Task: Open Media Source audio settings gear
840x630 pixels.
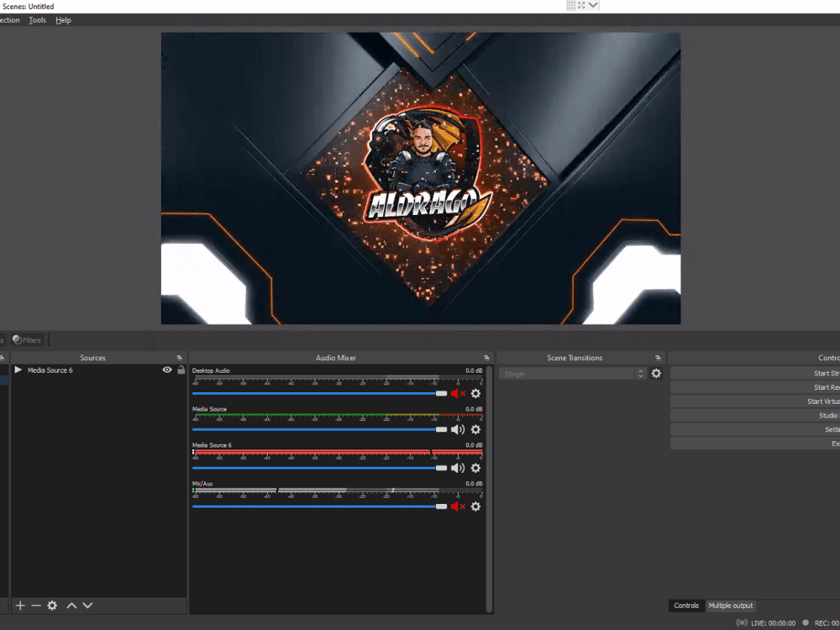Action: [x=475, y=429]
